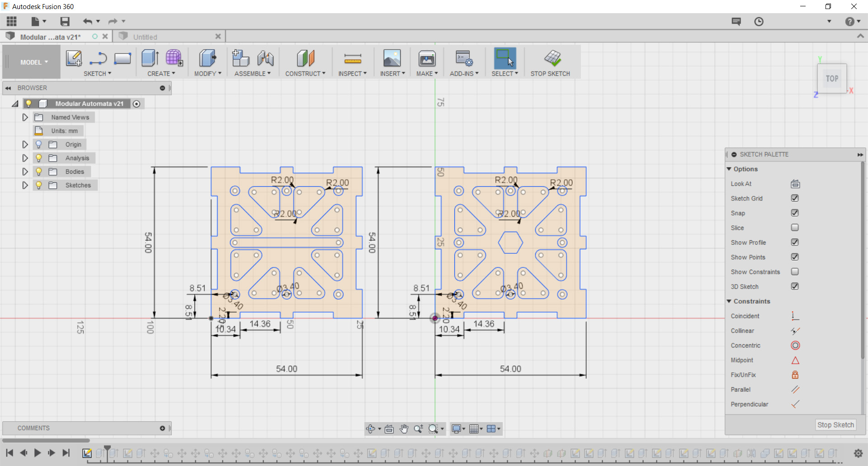
Task: Toggle visibility bulb for Bodies folder
Action: point(39,171)
